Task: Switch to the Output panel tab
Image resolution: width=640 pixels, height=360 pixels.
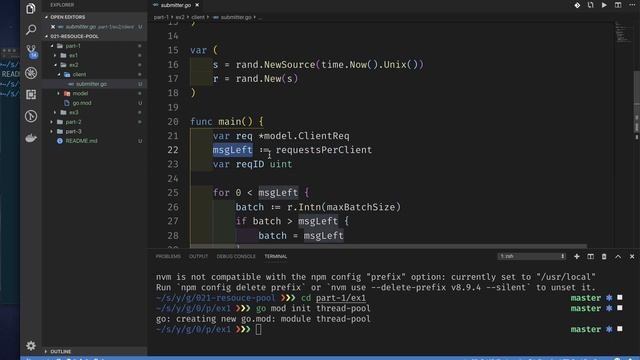Action: point(198,256)
